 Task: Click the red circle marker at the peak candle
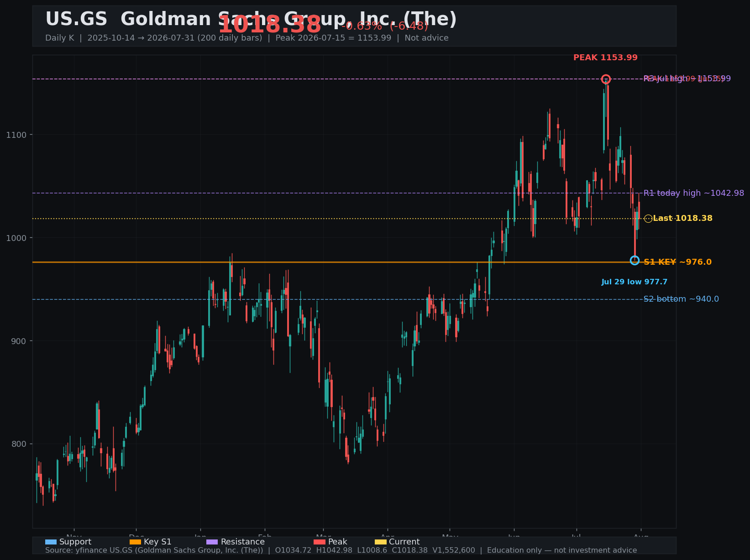coord(606,79)
